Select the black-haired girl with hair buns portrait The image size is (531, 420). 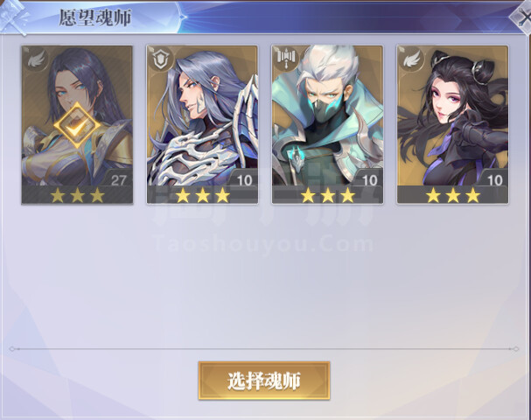[452, 115]
